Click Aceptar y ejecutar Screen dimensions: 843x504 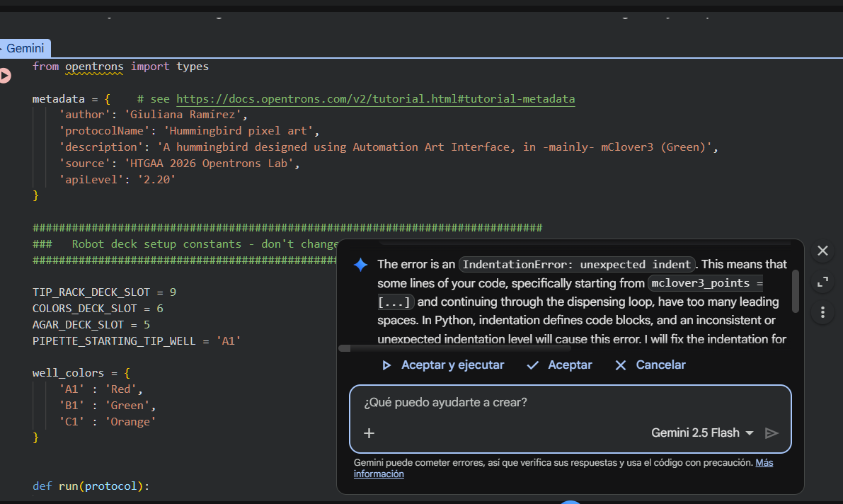(x=443, y=365)
